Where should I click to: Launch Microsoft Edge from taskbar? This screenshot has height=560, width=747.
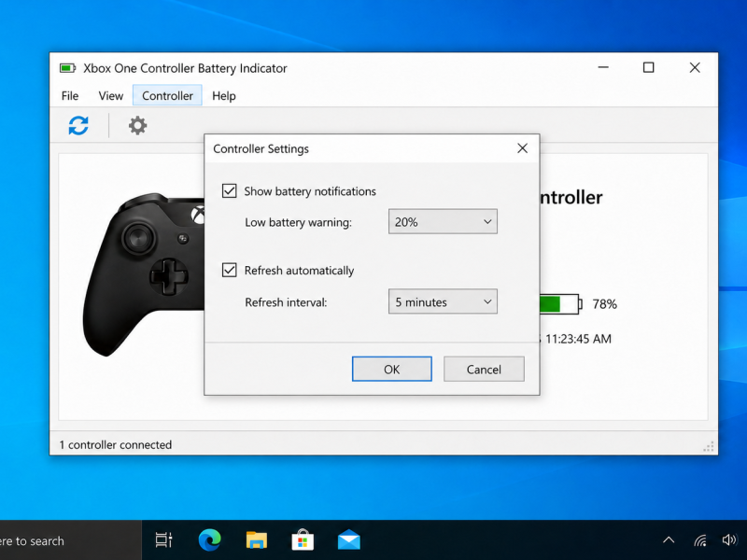[x=209, y=540]
